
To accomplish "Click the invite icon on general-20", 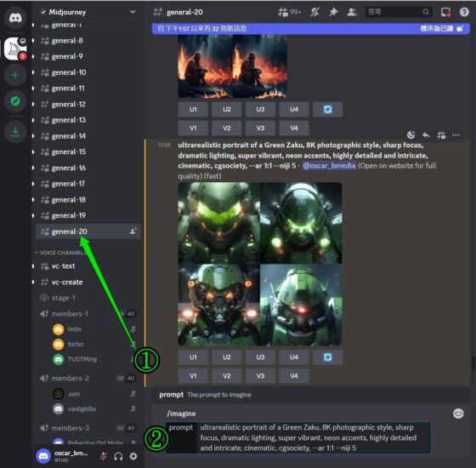I will [133, 231].
